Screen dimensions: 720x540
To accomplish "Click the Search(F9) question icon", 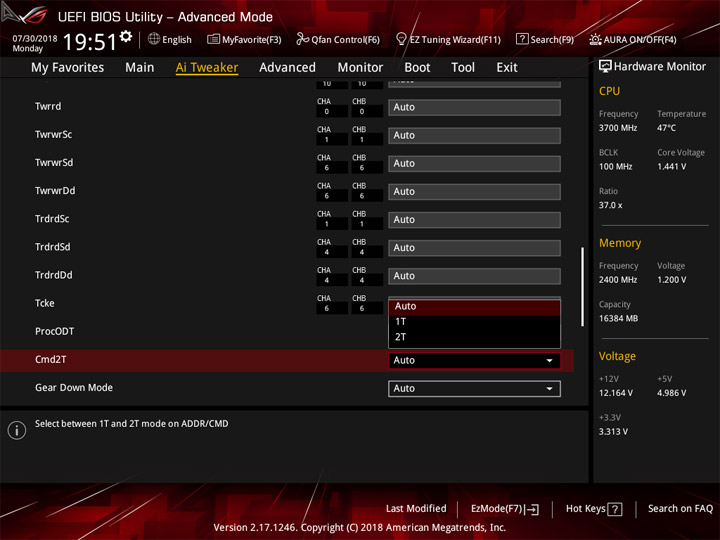I will pos(522,39).
